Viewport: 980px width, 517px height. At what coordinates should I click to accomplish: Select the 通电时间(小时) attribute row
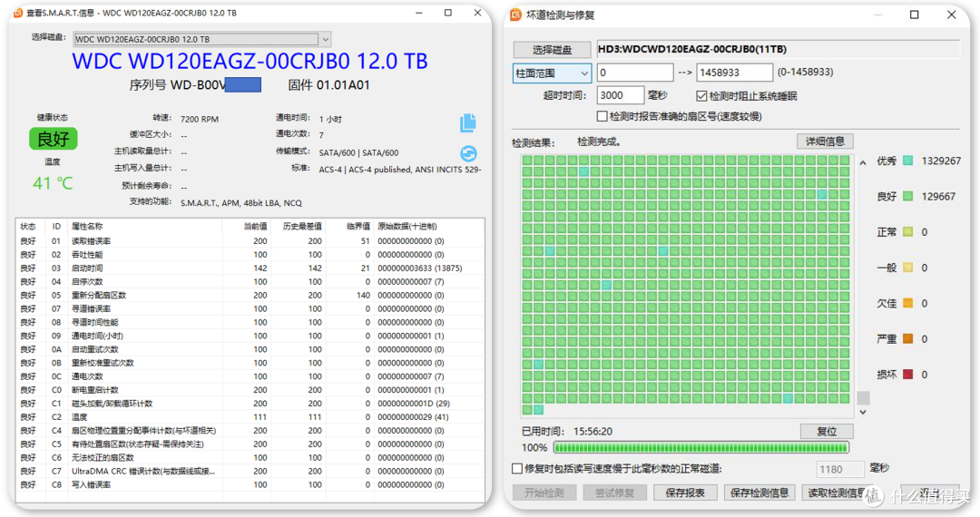pos(250,336)
